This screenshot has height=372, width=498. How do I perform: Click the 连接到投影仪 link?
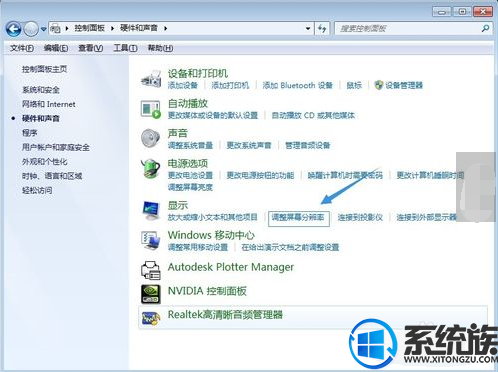click(x=360, y=217)
